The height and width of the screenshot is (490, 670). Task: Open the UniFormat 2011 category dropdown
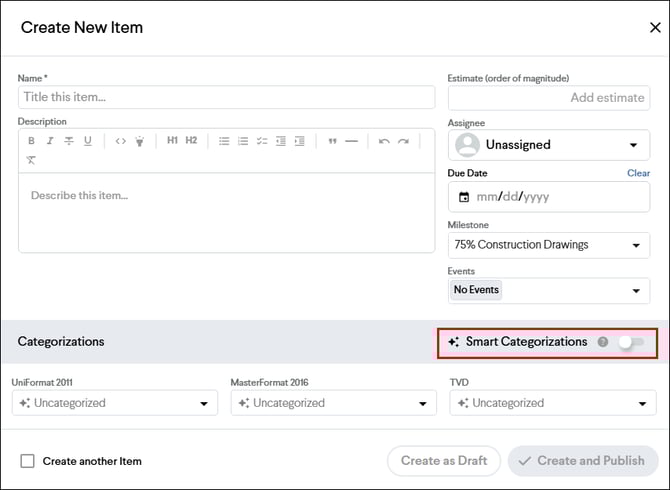(115, 403)
